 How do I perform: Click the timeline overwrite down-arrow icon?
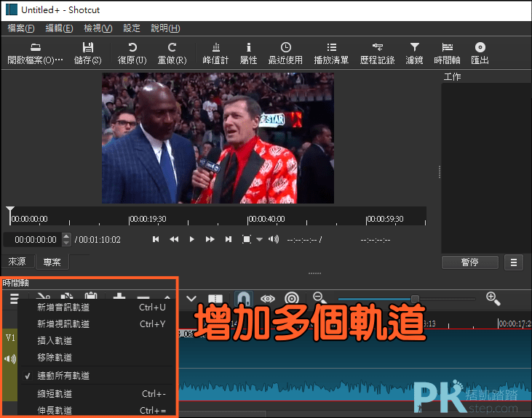[191, 299]
